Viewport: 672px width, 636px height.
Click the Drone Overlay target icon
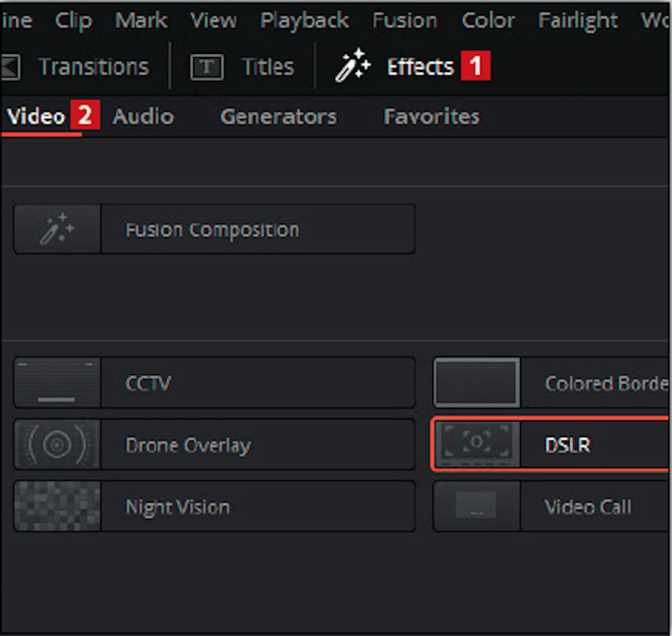pos(57,445)
